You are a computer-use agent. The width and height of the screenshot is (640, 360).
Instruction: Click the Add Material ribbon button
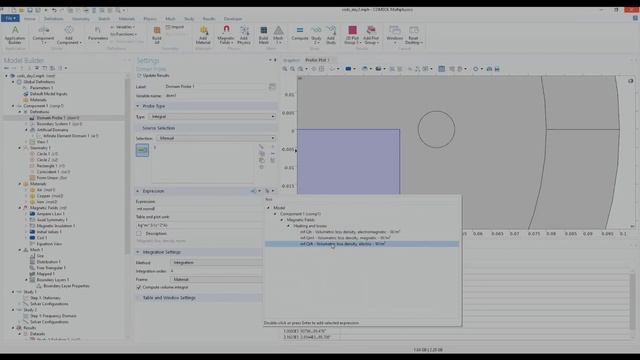[x=203, y=35]
